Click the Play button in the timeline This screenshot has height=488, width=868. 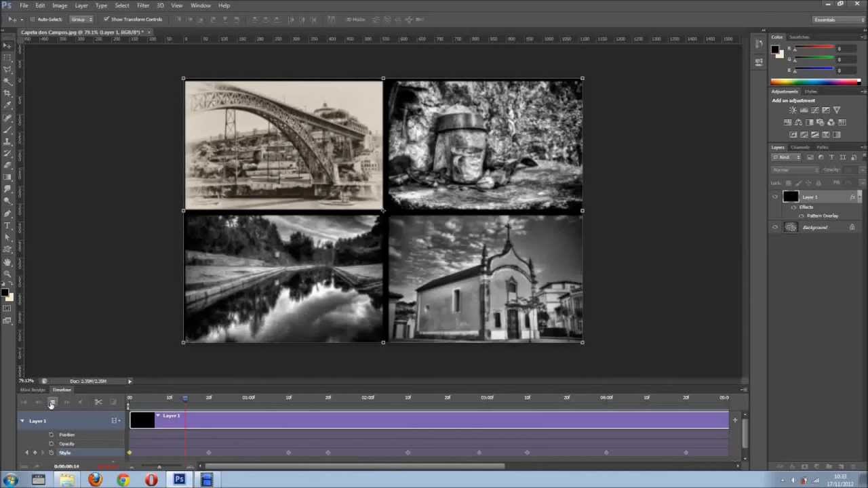click(x=52, y=403)
